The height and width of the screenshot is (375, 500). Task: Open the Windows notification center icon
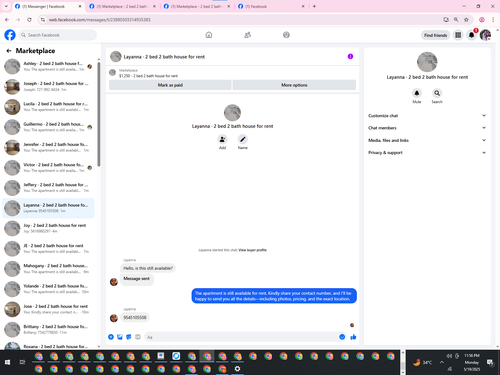[x=490, y=362]
